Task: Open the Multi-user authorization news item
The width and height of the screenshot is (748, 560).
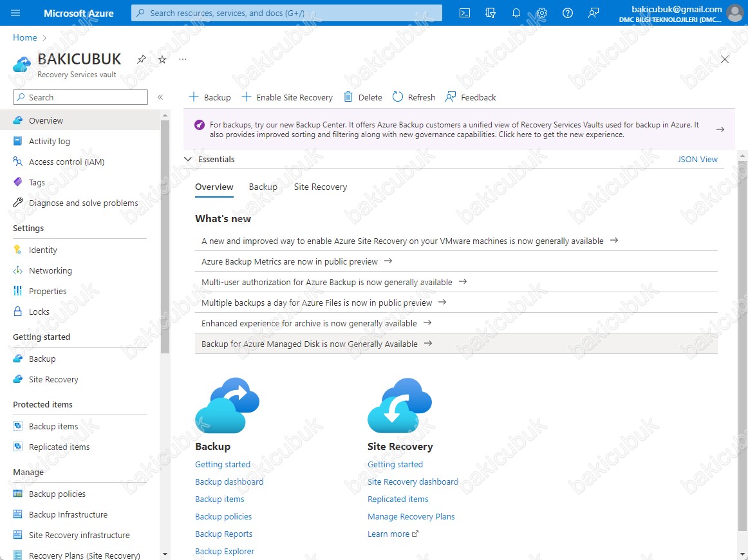Action: click(x=456, y=282)
